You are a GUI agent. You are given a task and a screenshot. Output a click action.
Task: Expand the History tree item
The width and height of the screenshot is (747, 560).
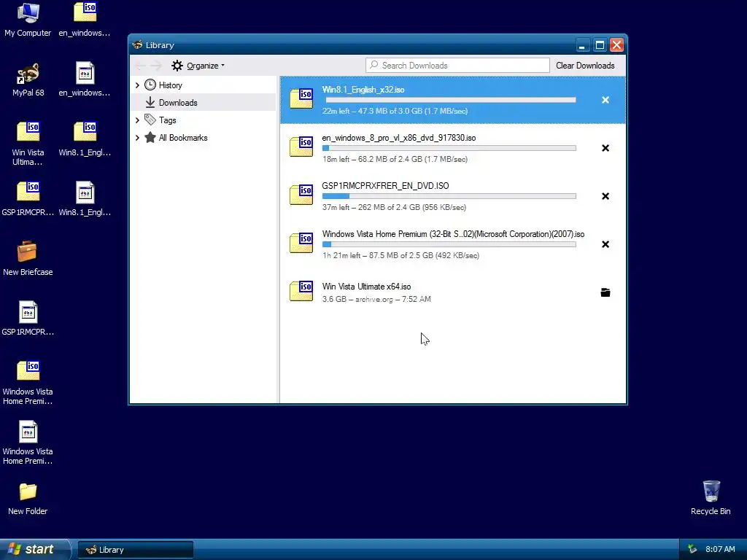pyautogui.click(x=137, y=85)
